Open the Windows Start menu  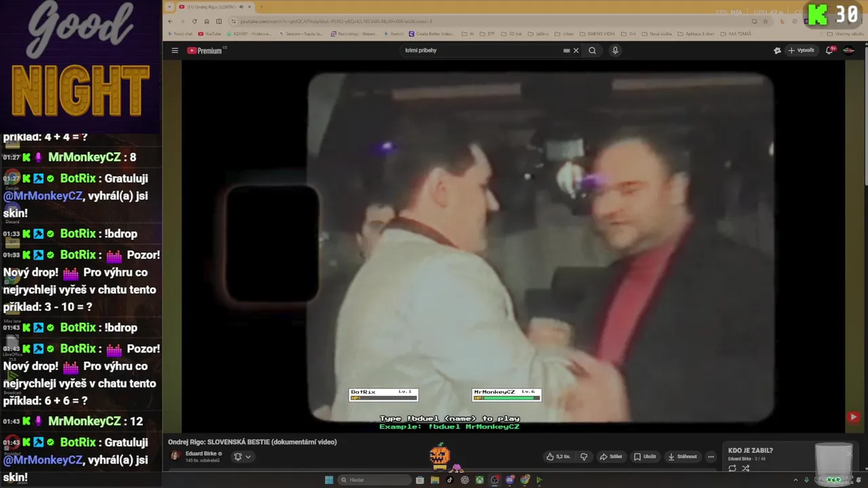(x=329, y=480)
